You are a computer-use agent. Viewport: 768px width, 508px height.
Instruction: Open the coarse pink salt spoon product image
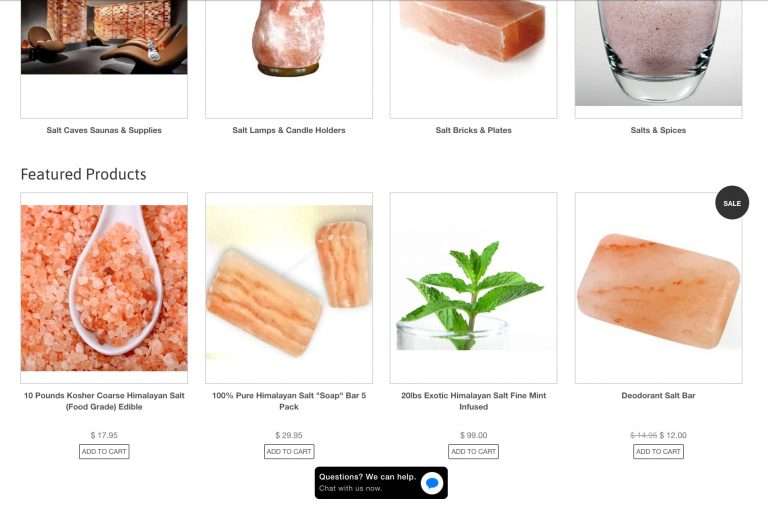click(104, 288)
